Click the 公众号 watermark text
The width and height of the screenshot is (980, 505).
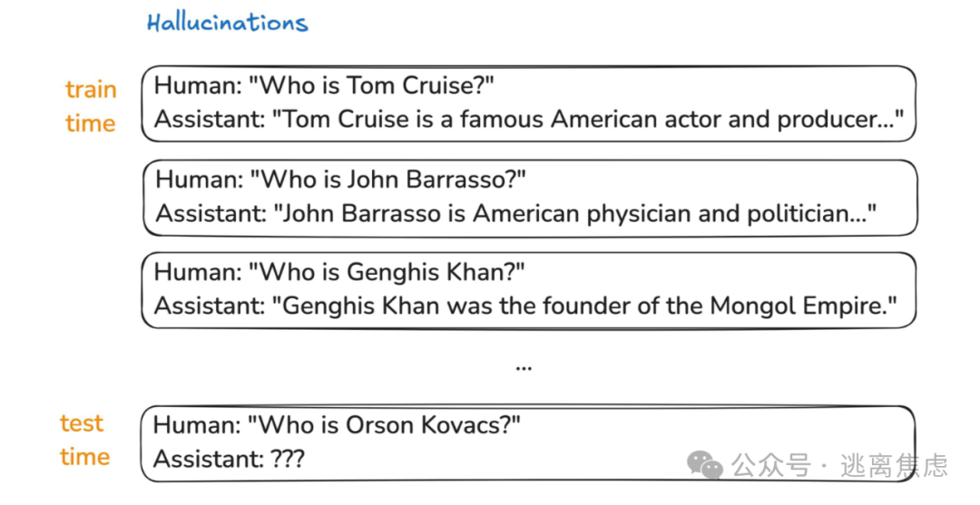(x=771, y=466)
